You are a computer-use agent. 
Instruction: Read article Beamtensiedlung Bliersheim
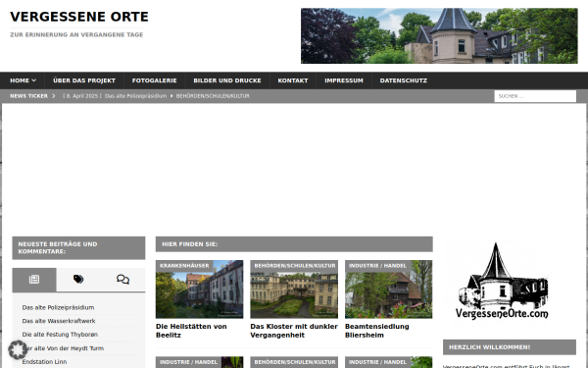(377, 331)
